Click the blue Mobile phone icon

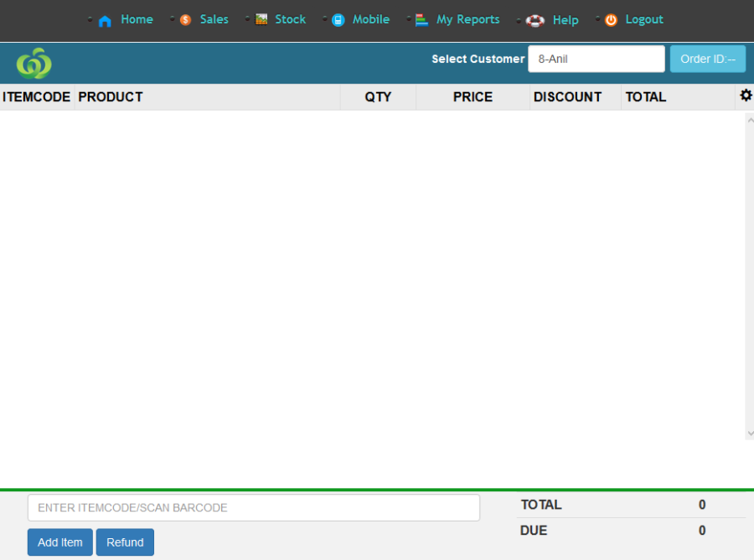click(338, 20)
